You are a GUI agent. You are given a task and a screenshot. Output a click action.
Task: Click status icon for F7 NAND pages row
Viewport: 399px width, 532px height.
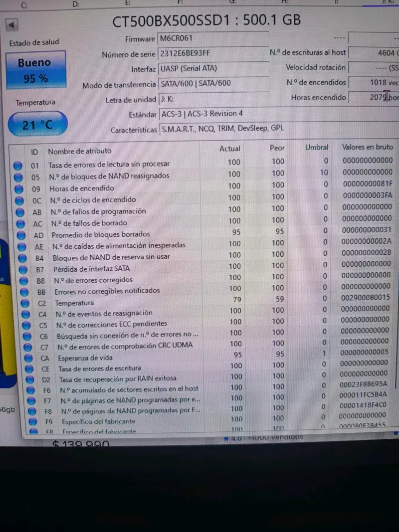(x=31, y=401)
